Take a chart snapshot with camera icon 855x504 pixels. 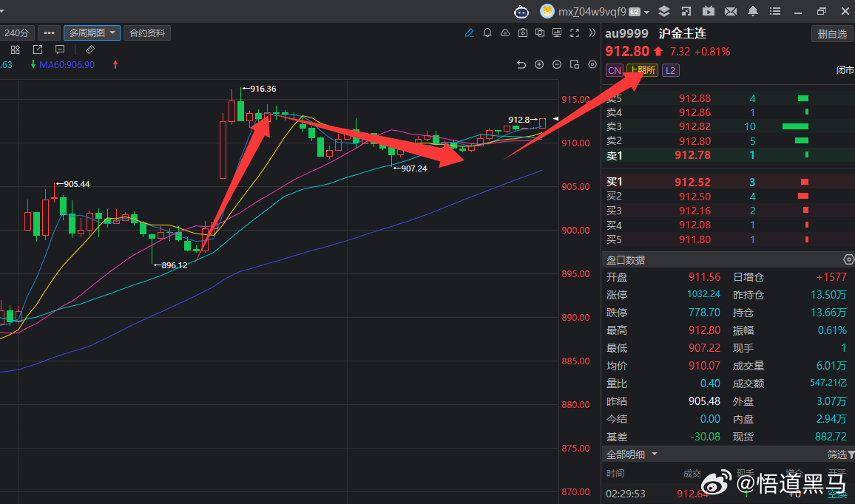coord(523,33)
